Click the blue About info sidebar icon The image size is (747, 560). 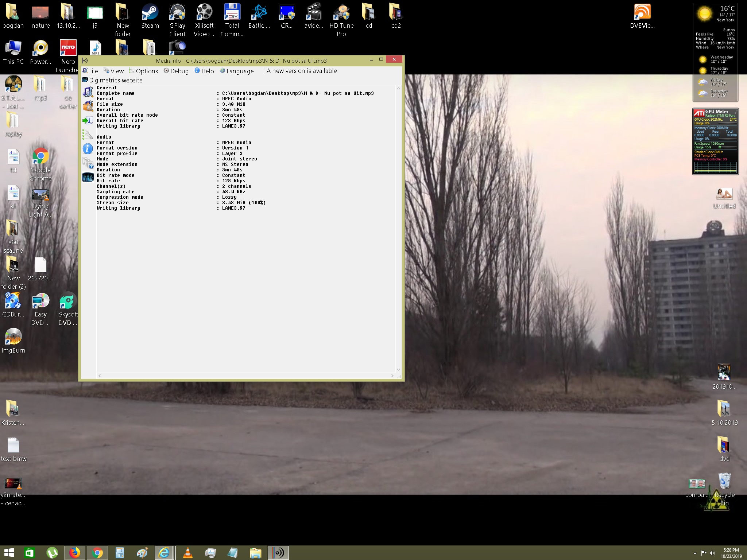pos(88,148)
